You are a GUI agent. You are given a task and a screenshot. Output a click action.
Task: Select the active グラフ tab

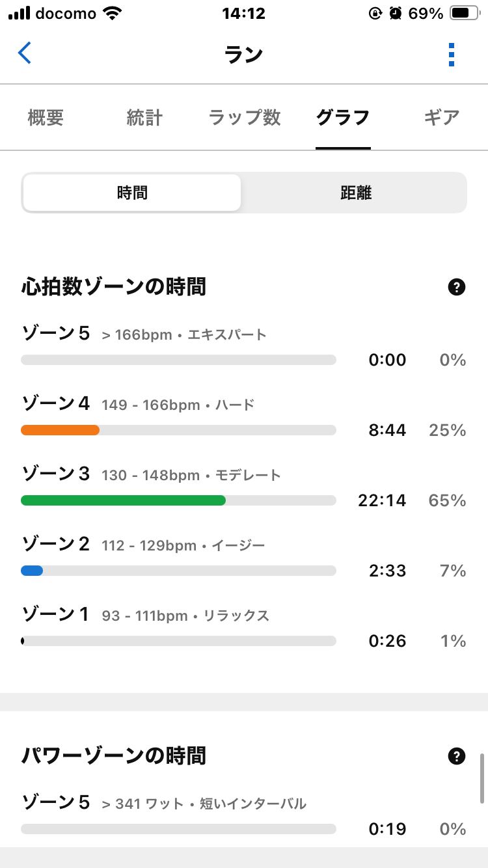click(343, 118)
